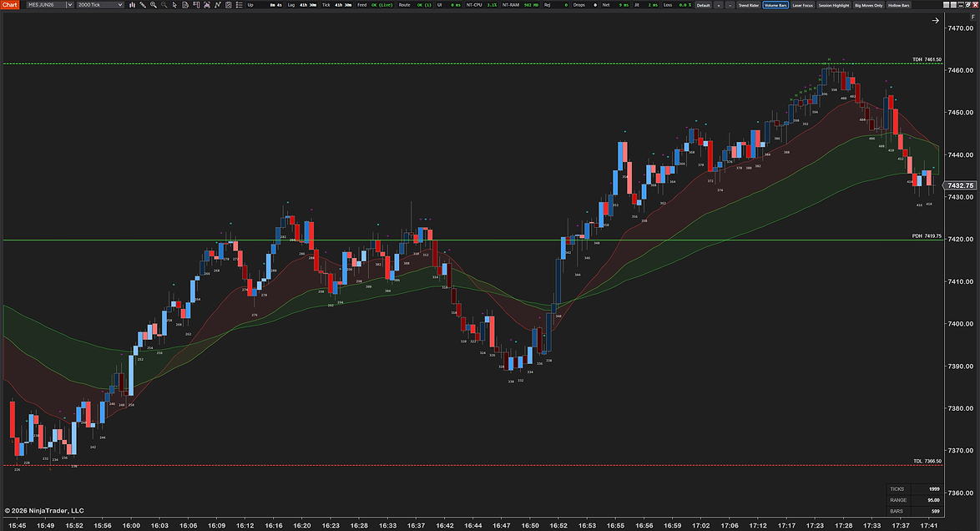Click the minus button next to Default
Image resolution: width=980 pixels, height=531 pixels.
coord(730,5)
